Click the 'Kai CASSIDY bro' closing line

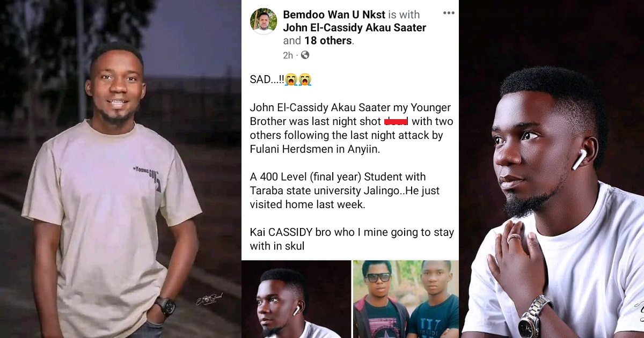point(352,239)
